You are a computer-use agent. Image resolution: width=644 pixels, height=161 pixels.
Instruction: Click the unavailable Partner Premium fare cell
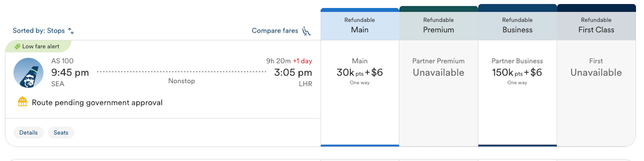coord(438,73)
